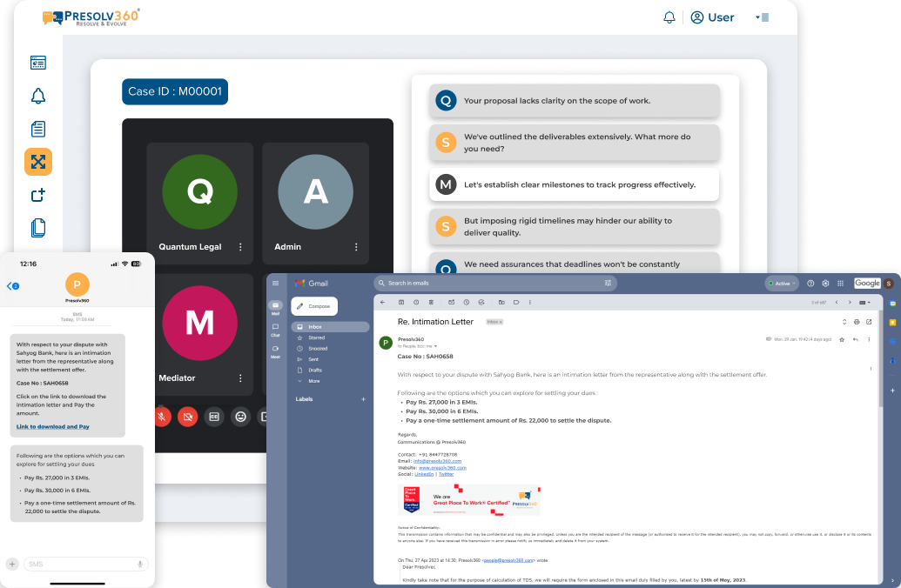Click the bell icon in Presolv360 top header
The image size is (901, 588).
[669, 17]
